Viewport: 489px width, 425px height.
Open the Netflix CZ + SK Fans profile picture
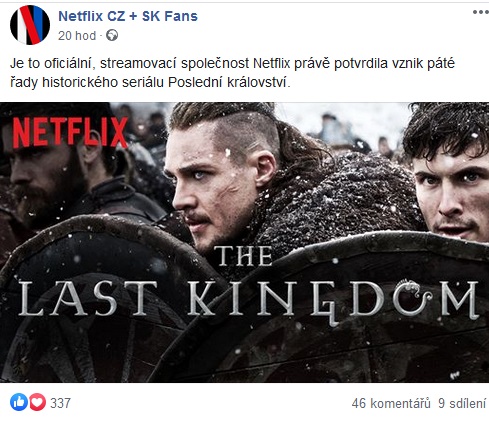pos(30,25)
